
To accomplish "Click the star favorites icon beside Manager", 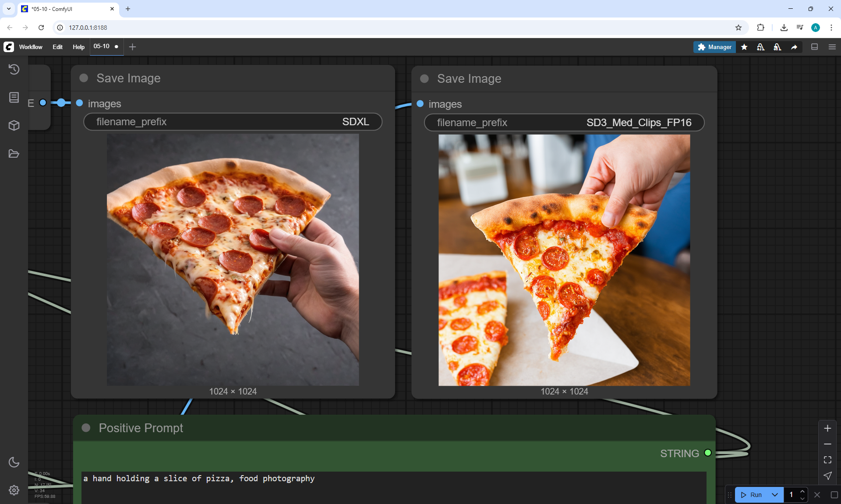I will tap(744, 47).
